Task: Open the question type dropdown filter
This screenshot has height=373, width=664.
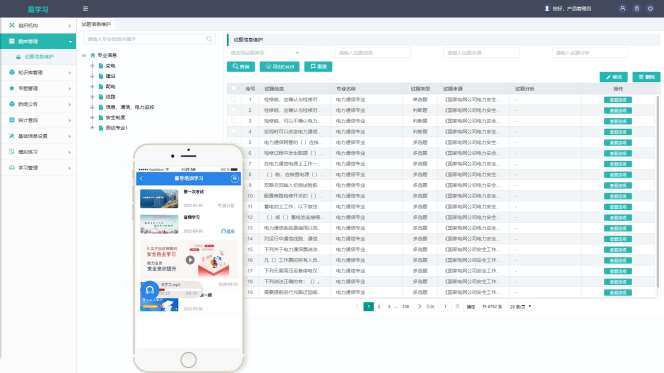Action: click(265, 52)
